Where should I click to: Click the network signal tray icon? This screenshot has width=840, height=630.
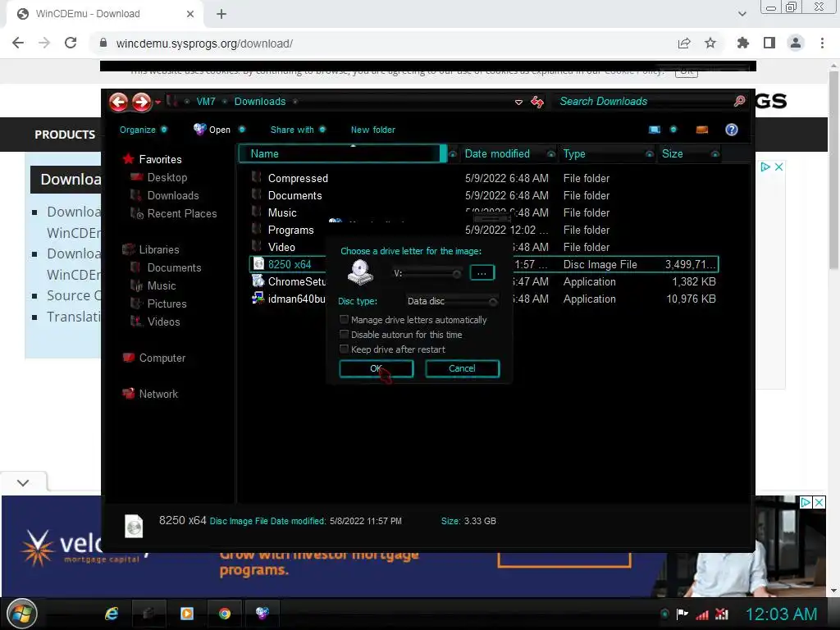coord(702,614)
